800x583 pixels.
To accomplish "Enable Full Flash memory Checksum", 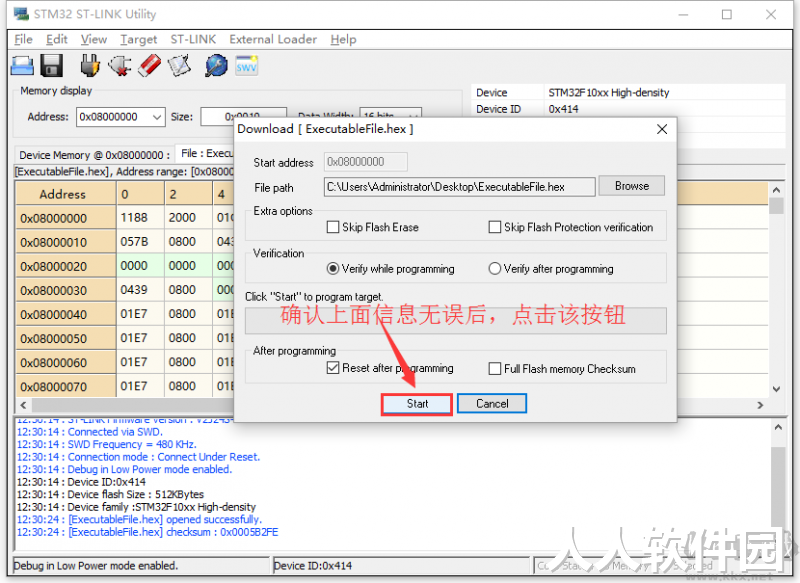I will coord(494,368).
